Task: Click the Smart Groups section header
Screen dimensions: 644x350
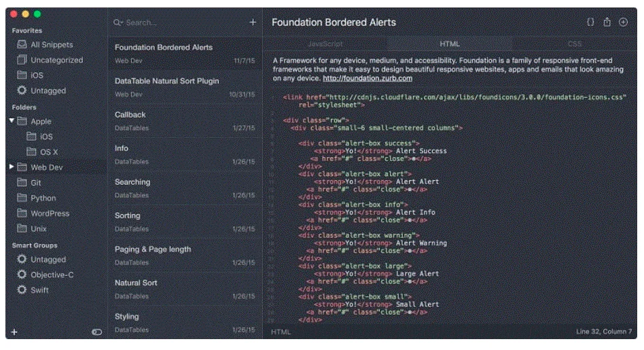Action: tap(35, 245)
